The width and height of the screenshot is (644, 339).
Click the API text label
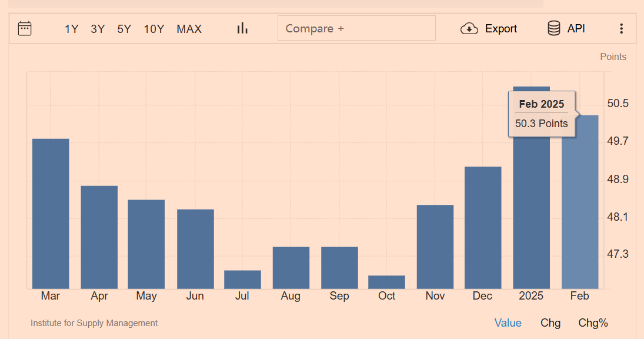coord(576,28)
